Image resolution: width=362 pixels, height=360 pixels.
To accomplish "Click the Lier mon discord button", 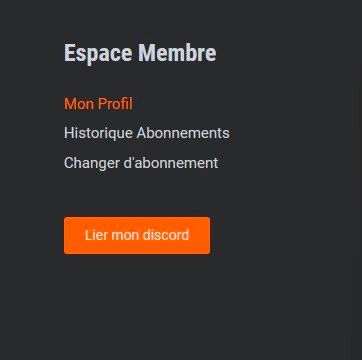I will (137, 235).
